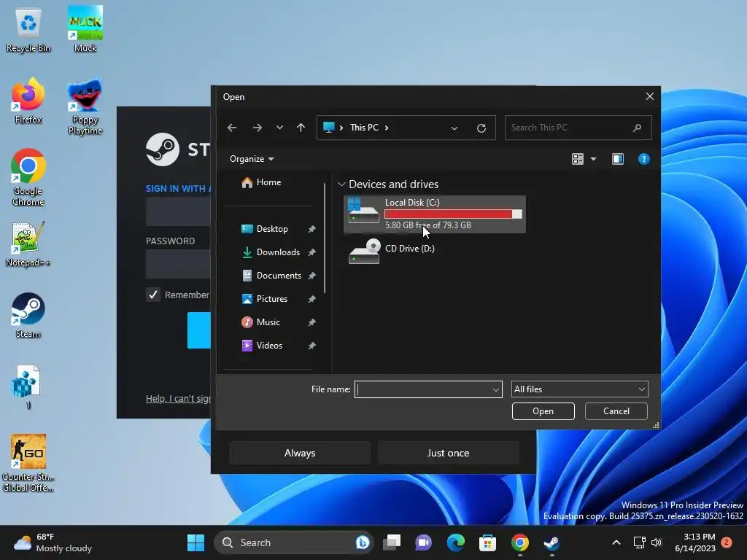This screenshot has width=747, height=560.
Task: Open the All files type dropdown
Action: click(x=579, y=389)
